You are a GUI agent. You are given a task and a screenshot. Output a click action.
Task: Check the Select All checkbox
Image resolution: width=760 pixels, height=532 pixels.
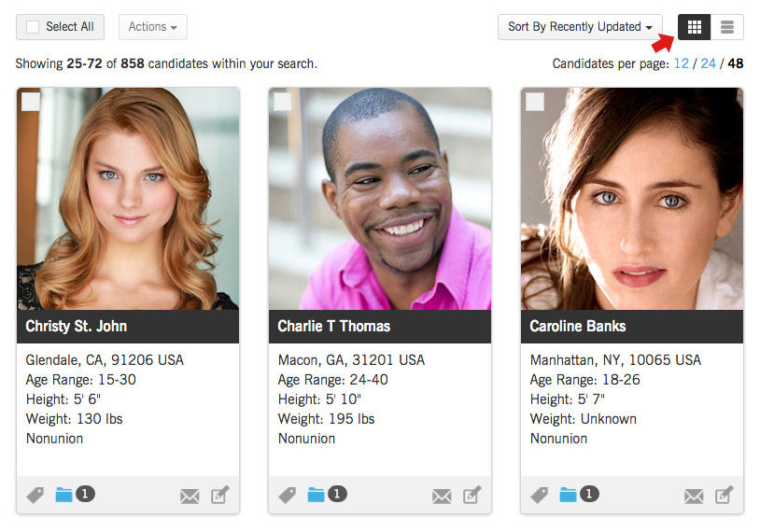pyautogui.click(x=33, y=27)
